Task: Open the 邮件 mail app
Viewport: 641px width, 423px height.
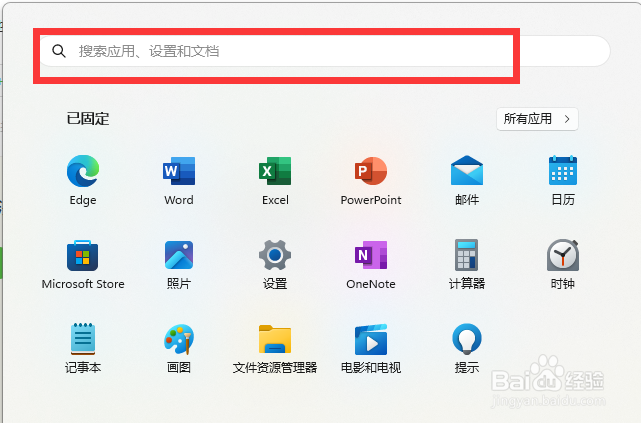Action: (467, 170)
